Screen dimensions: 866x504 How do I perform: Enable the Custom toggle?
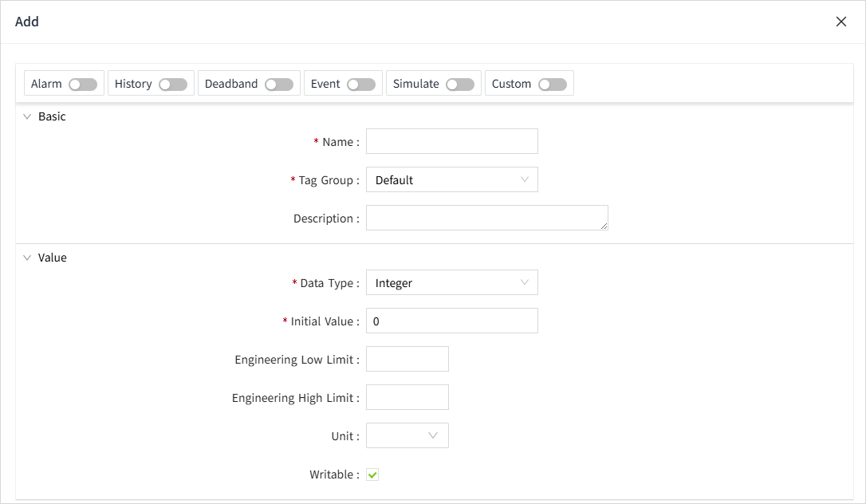(553, 84)
